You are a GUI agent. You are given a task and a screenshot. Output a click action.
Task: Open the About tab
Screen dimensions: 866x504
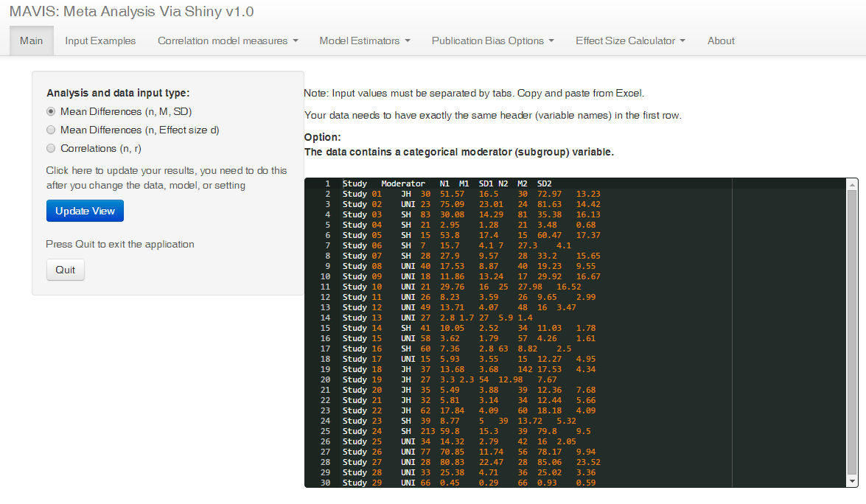click(x=721, y=41)
